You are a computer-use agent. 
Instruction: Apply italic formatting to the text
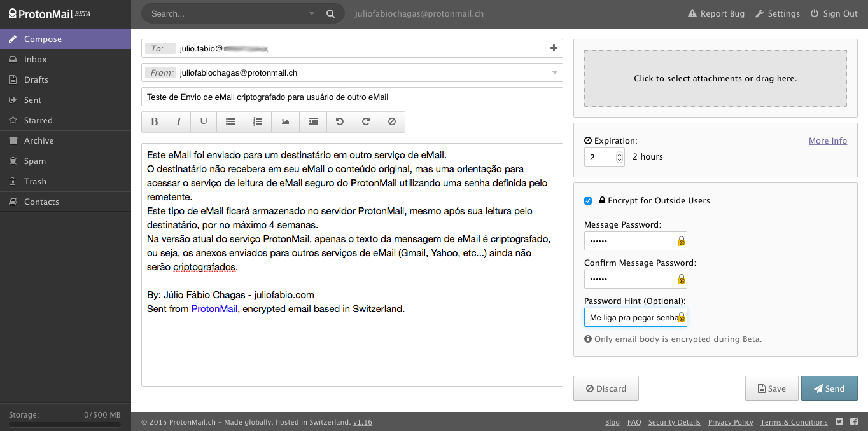pos(179,121)
